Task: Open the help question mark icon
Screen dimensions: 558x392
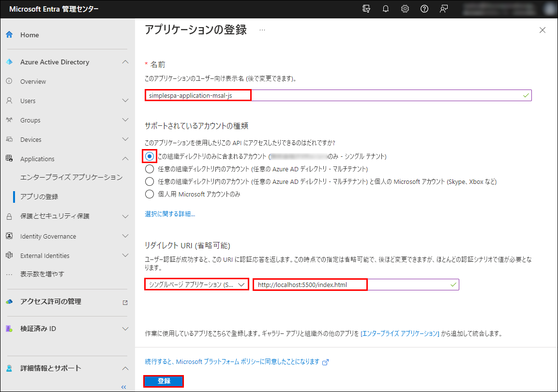Action: point(424,9)
